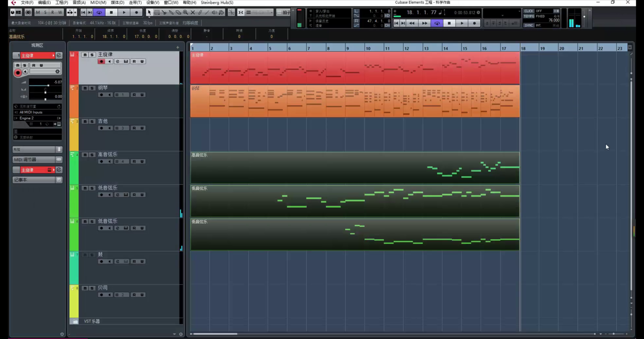Open track list settings gear icon
Viewport: 644px width, 339px height.
coord(181,334)
